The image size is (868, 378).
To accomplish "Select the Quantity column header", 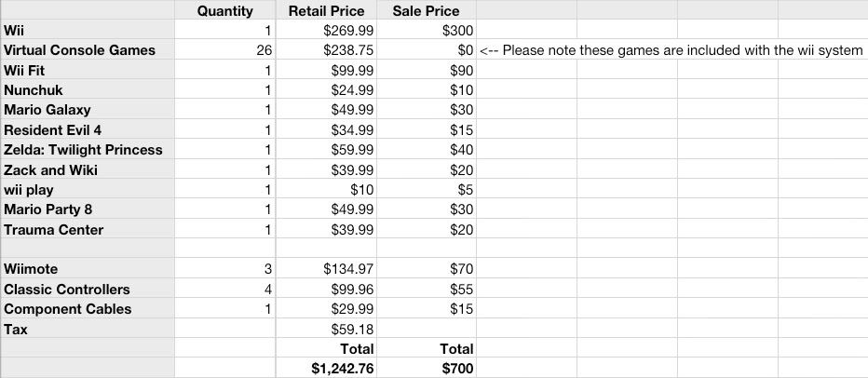I will [x=224, y=10].
